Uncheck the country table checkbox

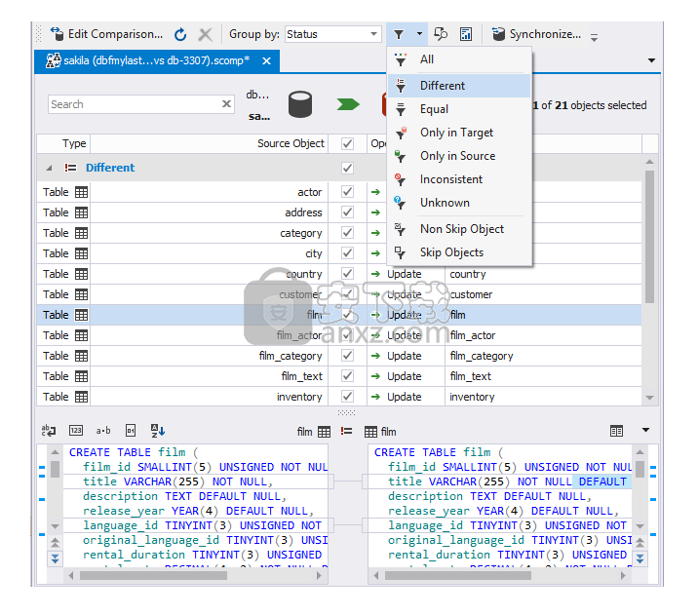coord(347,274)
